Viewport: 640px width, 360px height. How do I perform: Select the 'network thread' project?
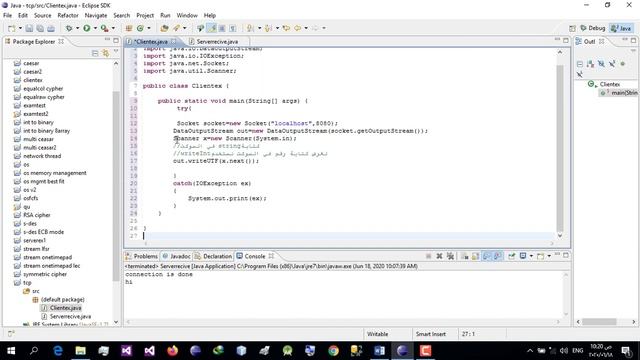click(42, 156)
